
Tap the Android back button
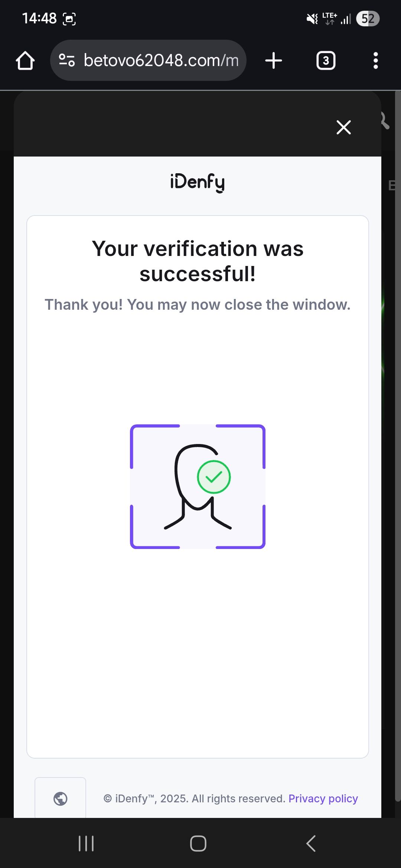311,844
